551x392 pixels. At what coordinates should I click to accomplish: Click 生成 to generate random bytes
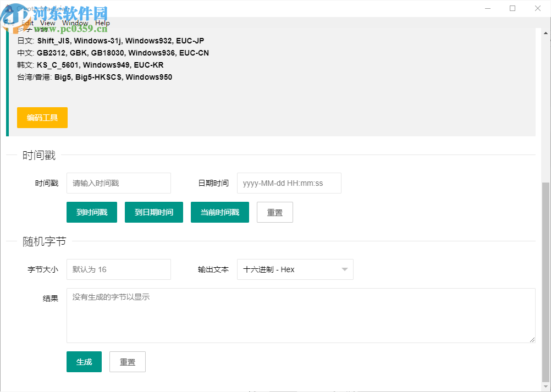click(84, 362)
